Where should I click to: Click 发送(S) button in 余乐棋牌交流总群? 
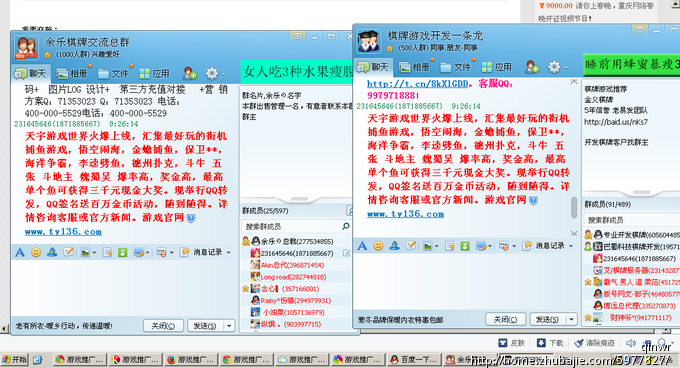pos(205,326)
